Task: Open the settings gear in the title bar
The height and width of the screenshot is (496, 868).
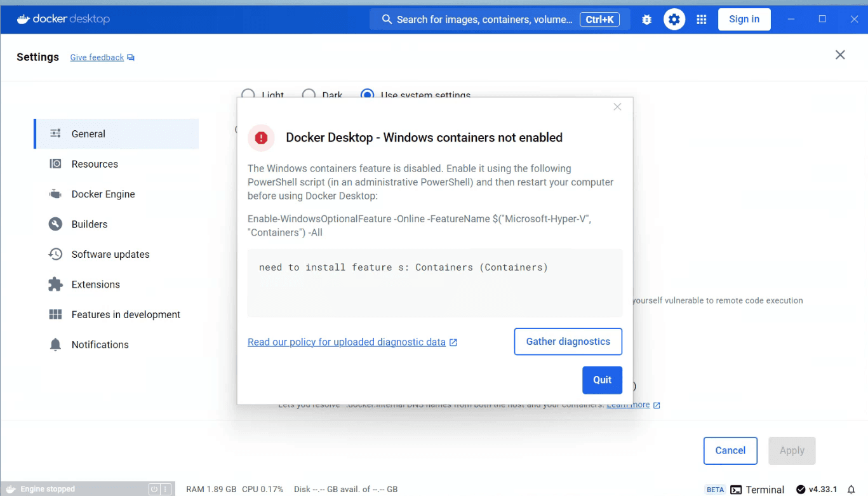Action: [x=674, y=19]
